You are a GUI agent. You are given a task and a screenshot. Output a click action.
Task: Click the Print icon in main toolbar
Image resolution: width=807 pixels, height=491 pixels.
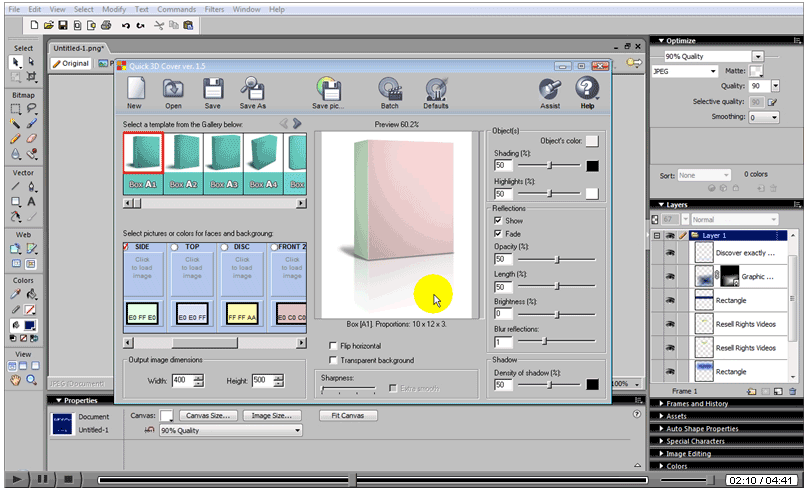tap(106, 25)
